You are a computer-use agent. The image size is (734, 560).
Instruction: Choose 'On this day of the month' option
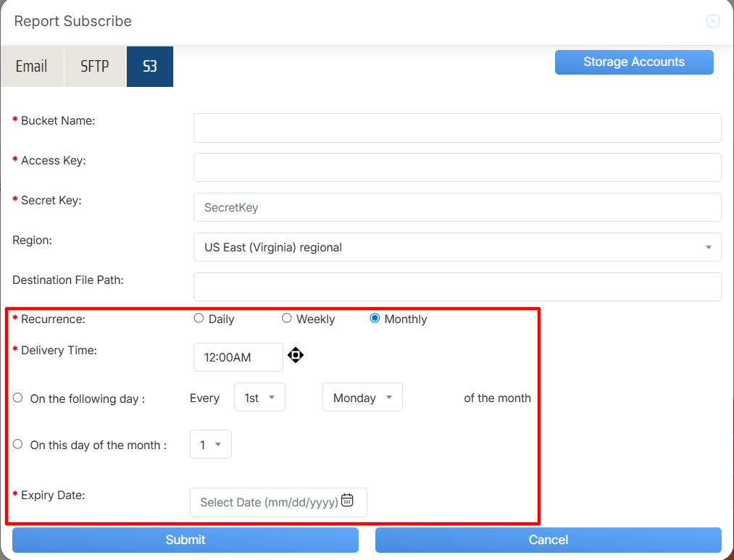pos(18,444)
